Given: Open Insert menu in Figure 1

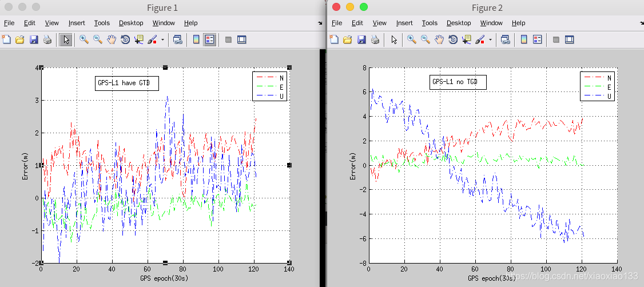Looking at the screenshot, I should point(77,23).
